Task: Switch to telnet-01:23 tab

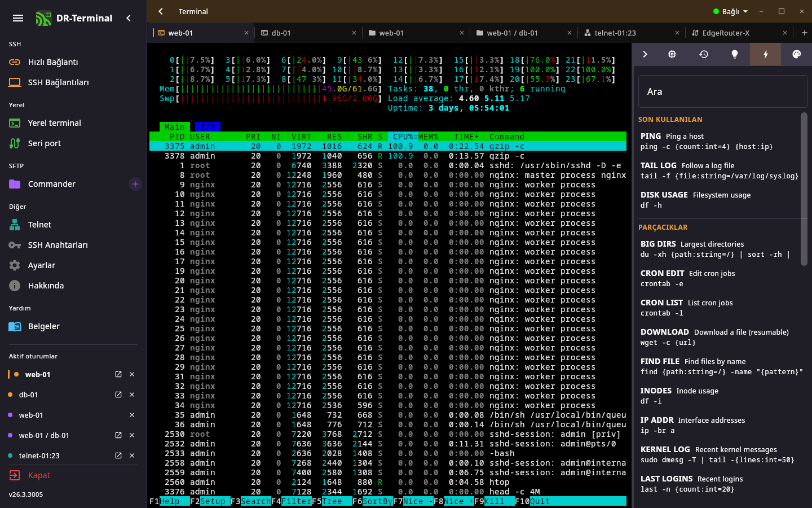Action: 632,33
